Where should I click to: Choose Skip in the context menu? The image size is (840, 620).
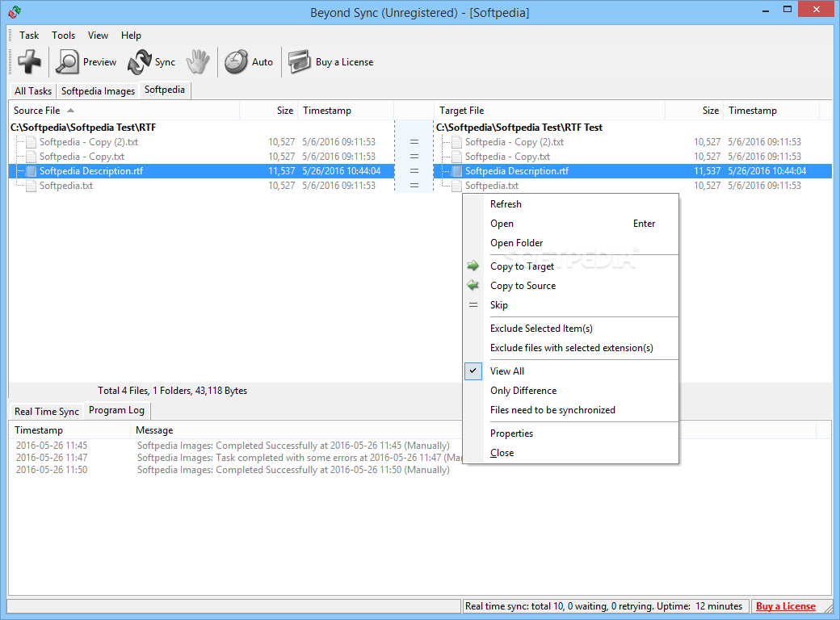click(571, 304)
